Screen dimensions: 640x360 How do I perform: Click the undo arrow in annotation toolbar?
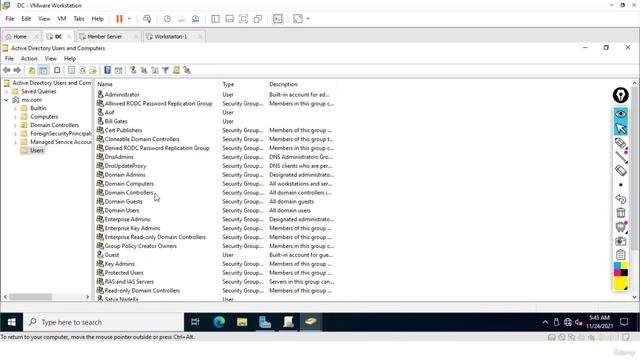coord(620,199)
